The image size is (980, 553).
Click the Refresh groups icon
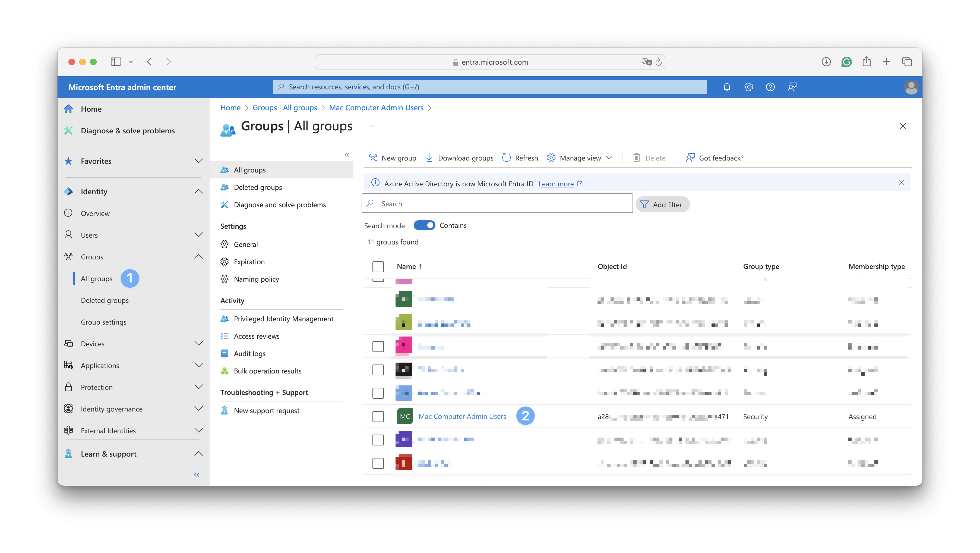coord(506,158)
